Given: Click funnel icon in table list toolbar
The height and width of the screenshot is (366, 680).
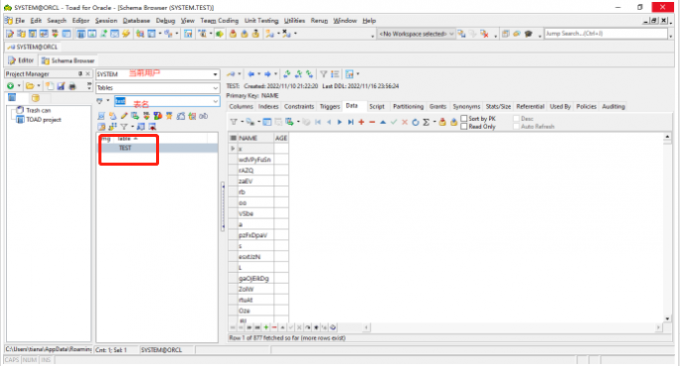Looking at the screenshot, I should (x=124, y=127).
